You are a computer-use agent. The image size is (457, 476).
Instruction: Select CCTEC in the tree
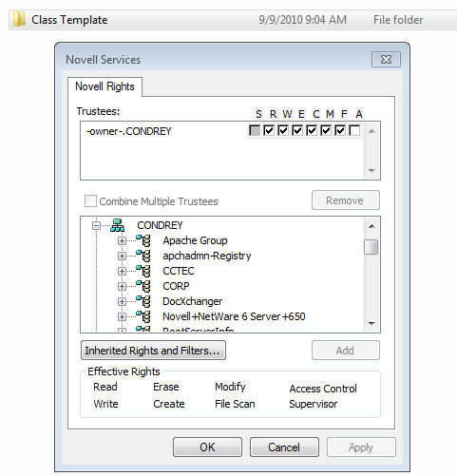(x=179, y=271)
